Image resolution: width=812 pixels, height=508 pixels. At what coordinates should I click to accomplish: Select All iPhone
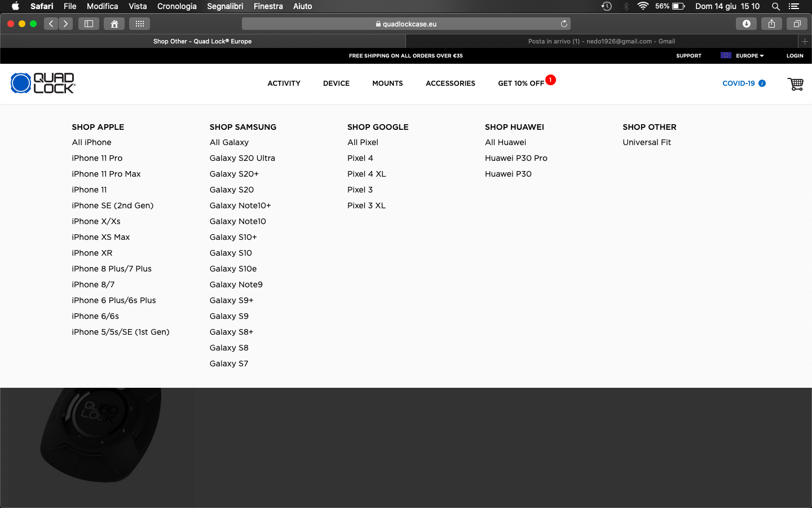(91, 142)
